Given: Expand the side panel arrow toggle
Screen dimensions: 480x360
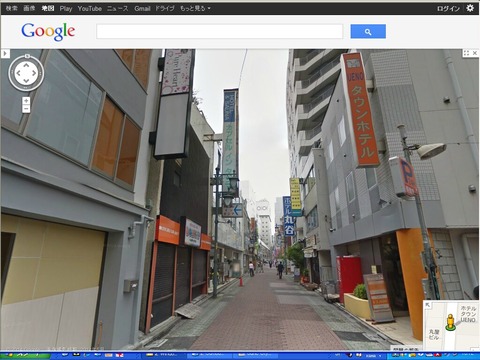Looking at the screenshot, I should [x=5, y=53].
